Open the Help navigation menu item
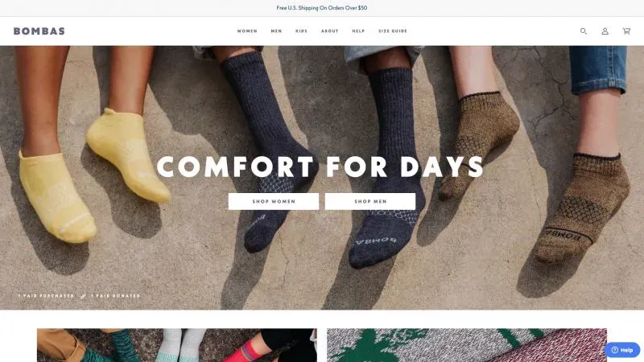 [358, 31]
